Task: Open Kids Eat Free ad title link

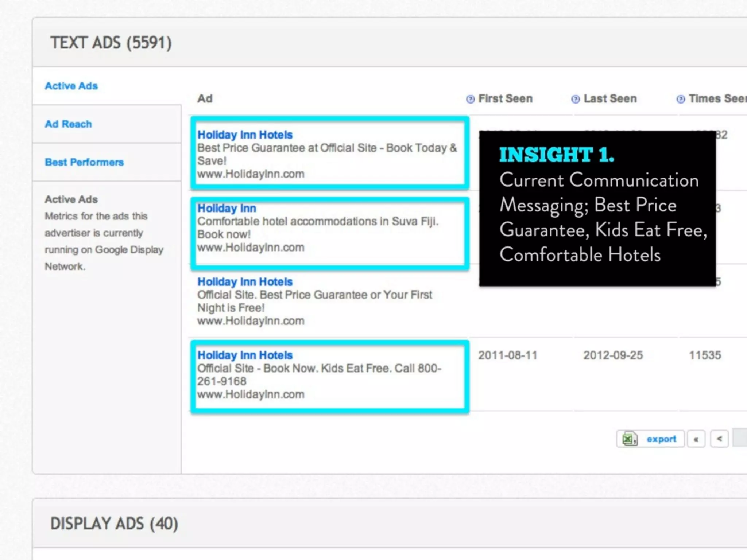Action: point(245,355)
